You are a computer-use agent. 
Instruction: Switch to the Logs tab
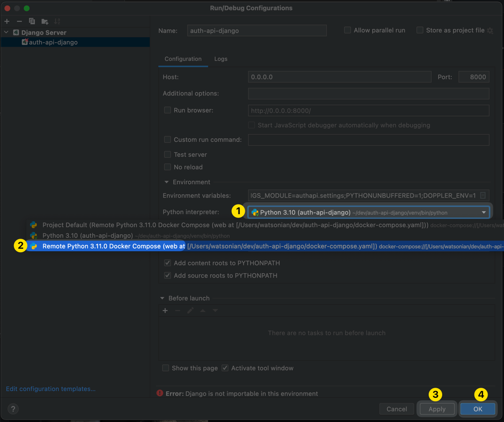pyautogui.click(x=221, y=59)
